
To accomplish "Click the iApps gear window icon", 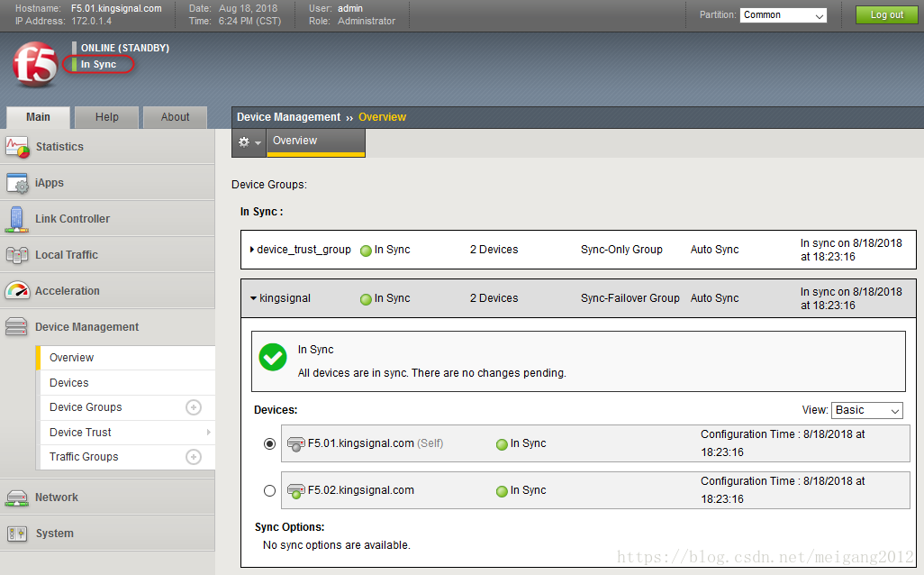I will [17, 184].
